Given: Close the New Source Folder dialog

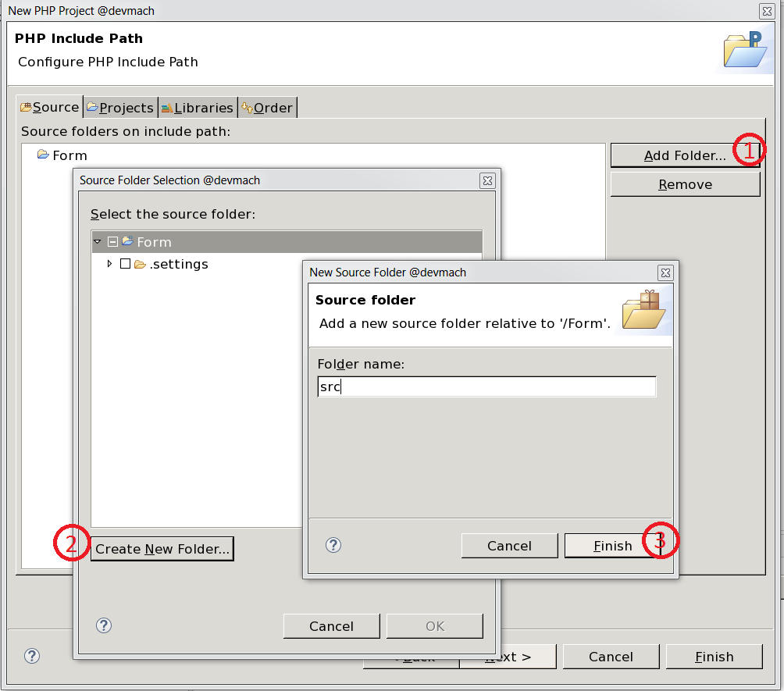Looking at the screenshot, I should (x=665, y=272).
